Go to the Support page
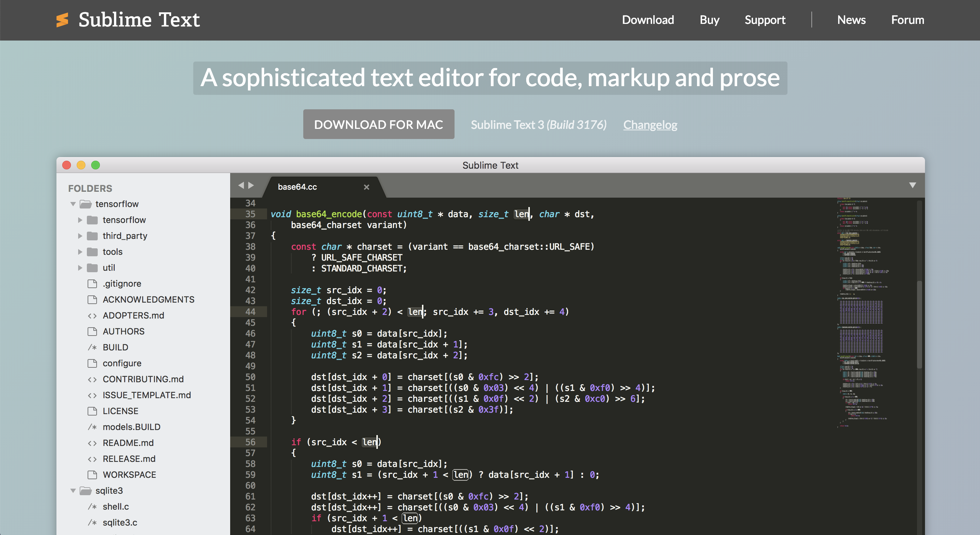The width and height of the screenshot is (980, 535). tap(765, 20)
